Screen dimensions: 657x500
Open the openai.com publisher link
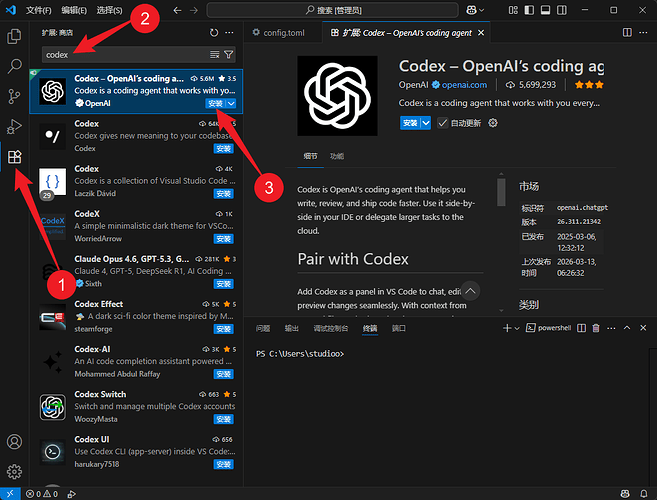click(464, 85)
